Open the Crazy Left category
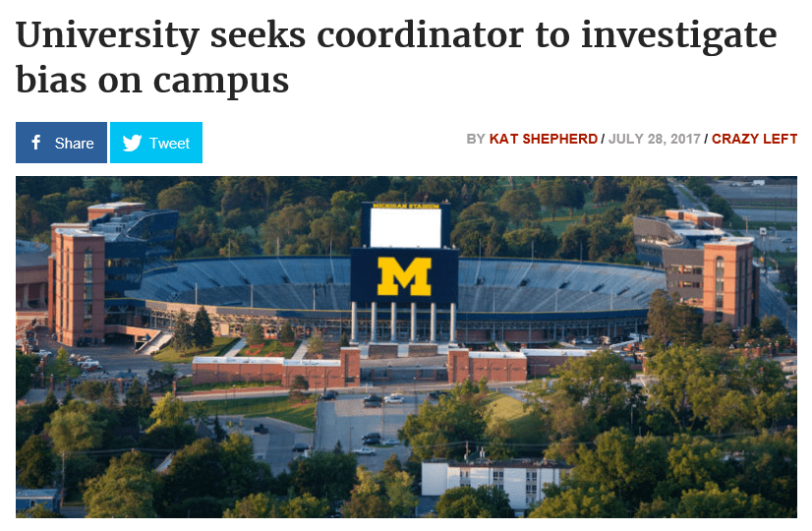The width and height of the screenshot is (812, 531). (x=754, y=139)
